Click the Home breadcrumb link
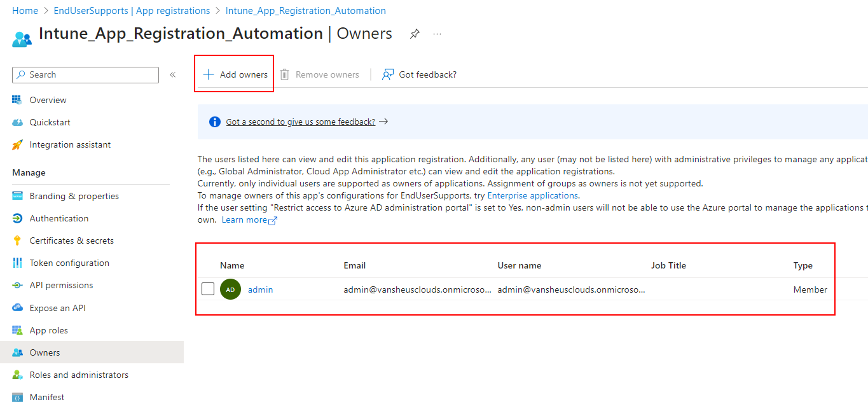The height and width of the screenshot is (411, 868). click(x=25, y=11)
